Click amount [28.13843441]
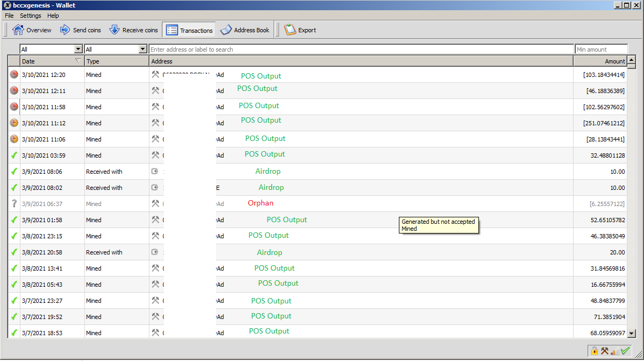The image size is (644, 361). (605, 139)
